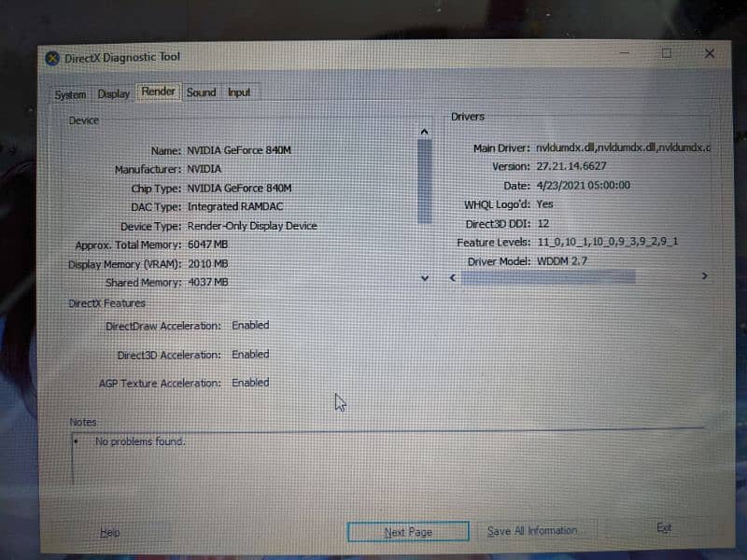Click the Drivers panel left scroll arrow
747x560 pixels.
click(x=453, y=277)
